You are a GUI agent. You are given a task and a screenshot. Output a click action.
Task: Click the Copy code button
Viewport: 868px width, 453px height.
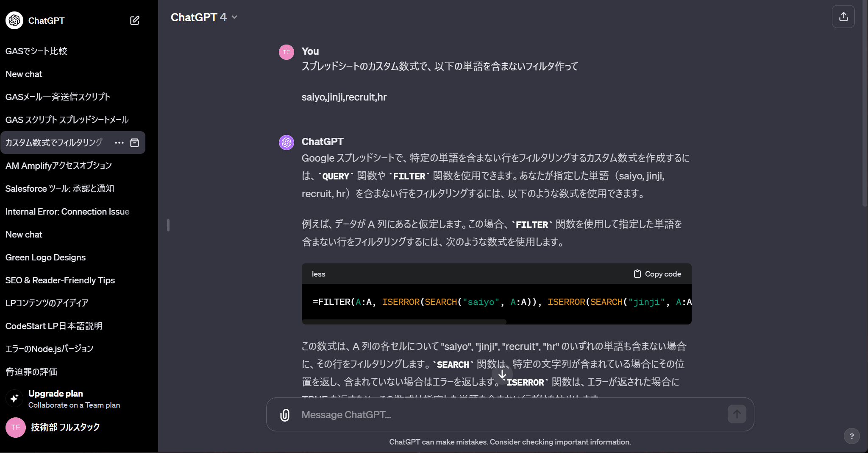(x=657, y=274)
